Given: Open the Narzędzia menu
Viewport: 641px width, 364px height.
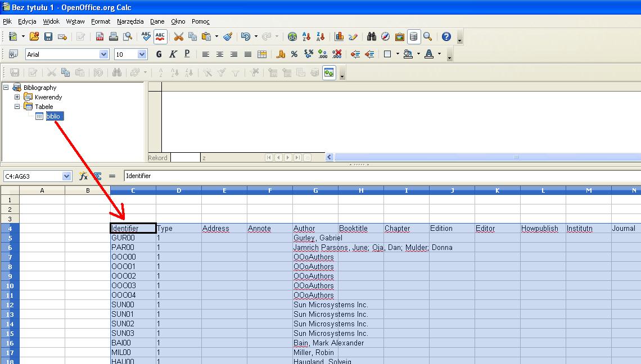Looking at the screenshot, I should coord(130,22).
